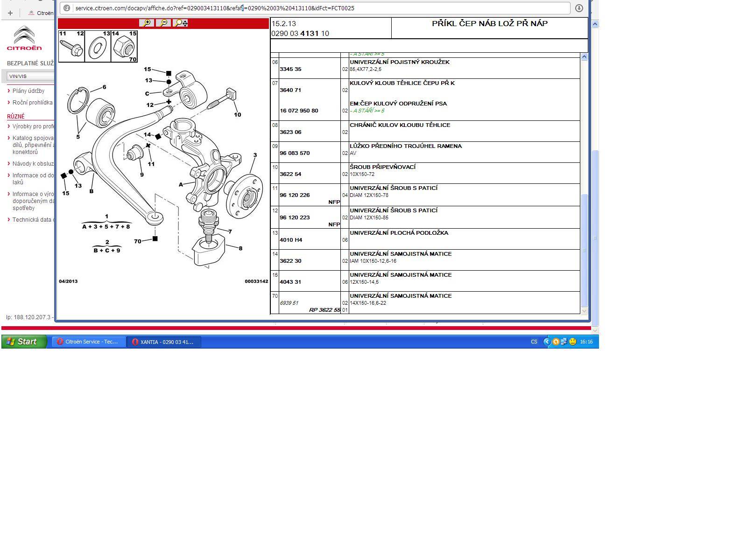
Task: Click part number 3345 35
Action: [x=290, y=69]
